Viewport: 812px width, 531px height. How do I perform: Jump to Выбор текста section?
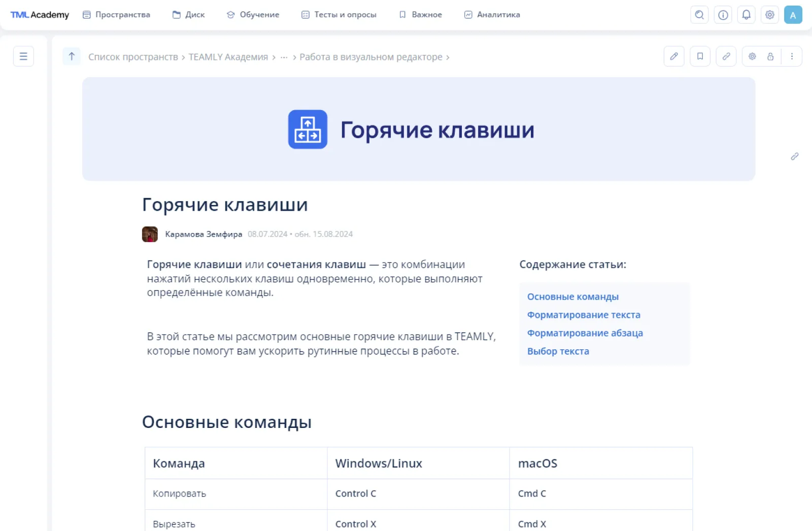point(558,351)
